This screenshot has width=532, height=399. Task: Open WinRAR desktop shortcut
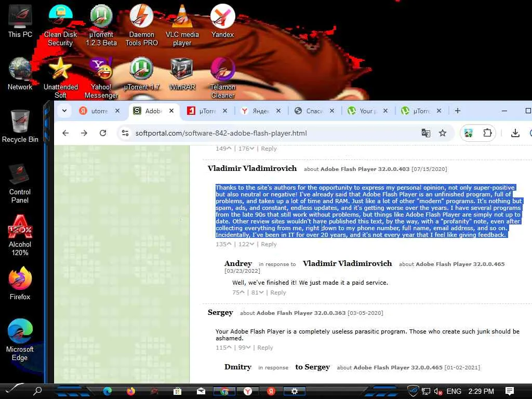pyautogui.click(x=182, y=74)
